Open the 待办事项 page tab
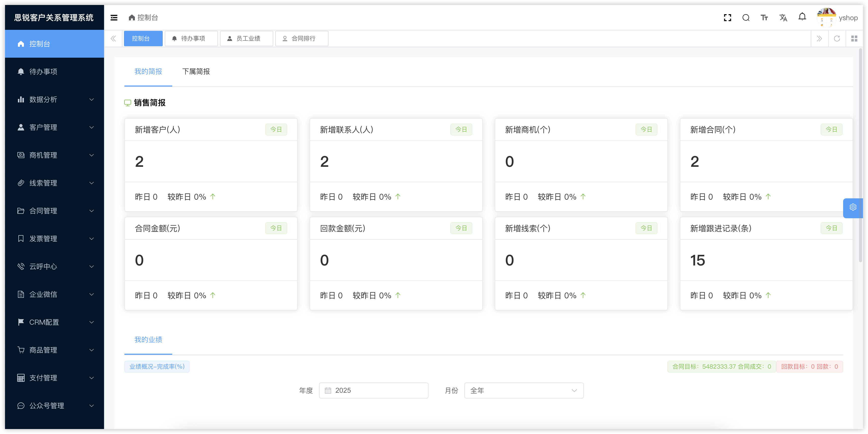 [x=191, y=38]
